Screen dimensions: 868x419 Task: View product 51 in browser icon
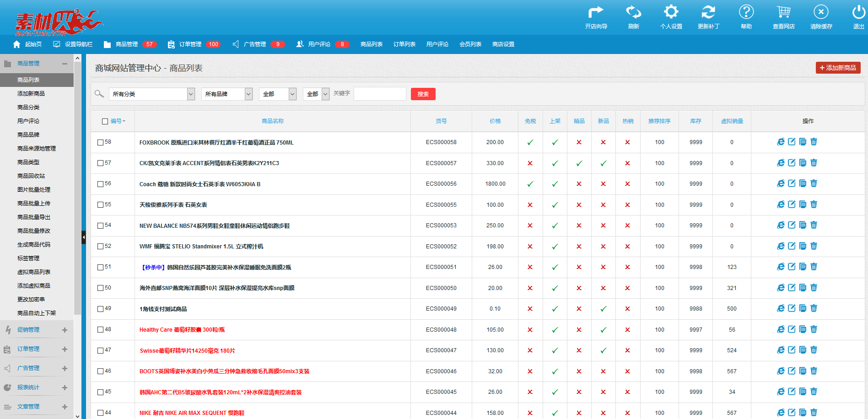tap(781, 267)
